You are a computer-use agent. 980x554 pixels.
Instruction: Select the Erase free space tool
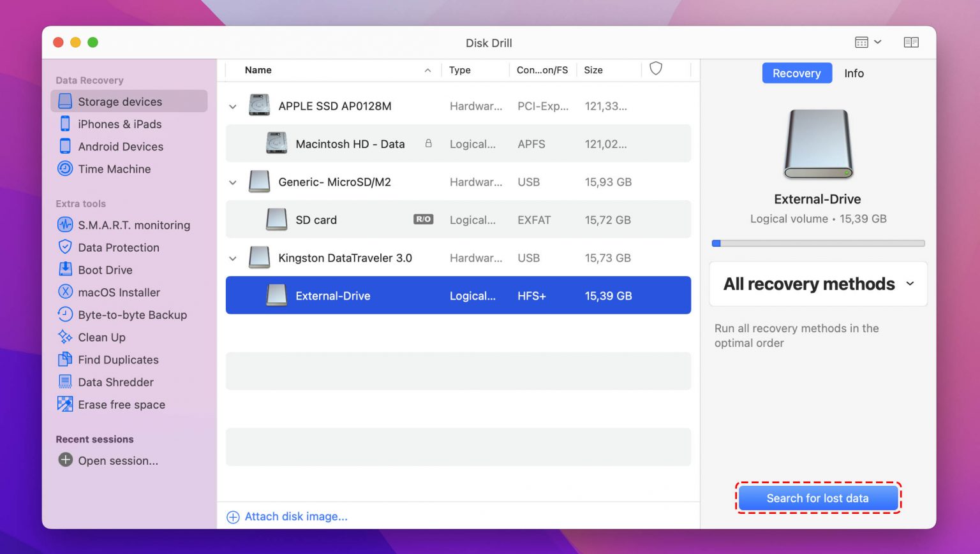(121, 404)
